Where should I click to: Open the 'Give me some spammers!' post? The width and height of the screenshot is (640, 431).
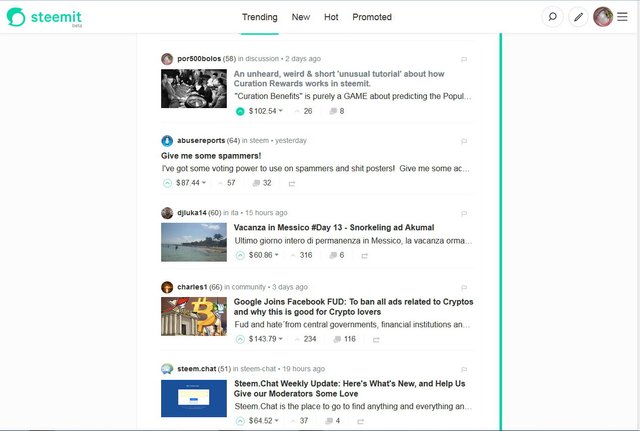(x=211, y=156)
